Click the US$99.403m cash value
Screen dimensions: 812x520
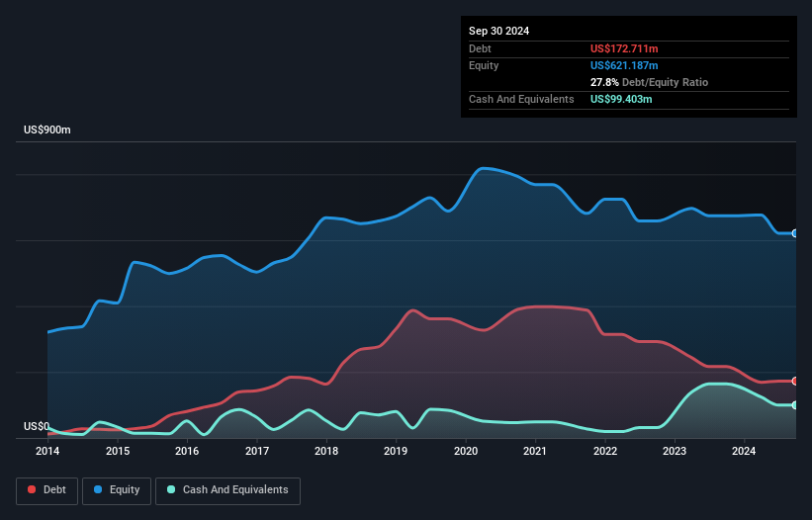621,99
